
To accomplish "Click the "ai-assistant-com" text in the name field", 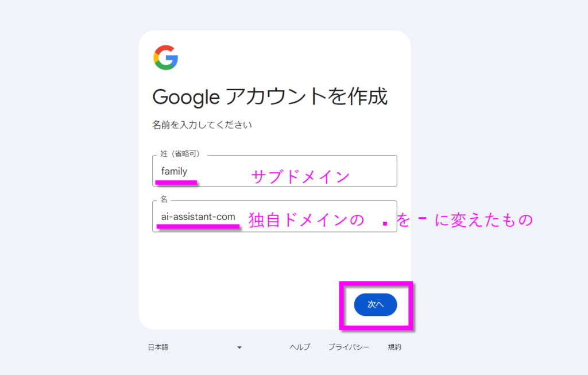I will 198,217.
